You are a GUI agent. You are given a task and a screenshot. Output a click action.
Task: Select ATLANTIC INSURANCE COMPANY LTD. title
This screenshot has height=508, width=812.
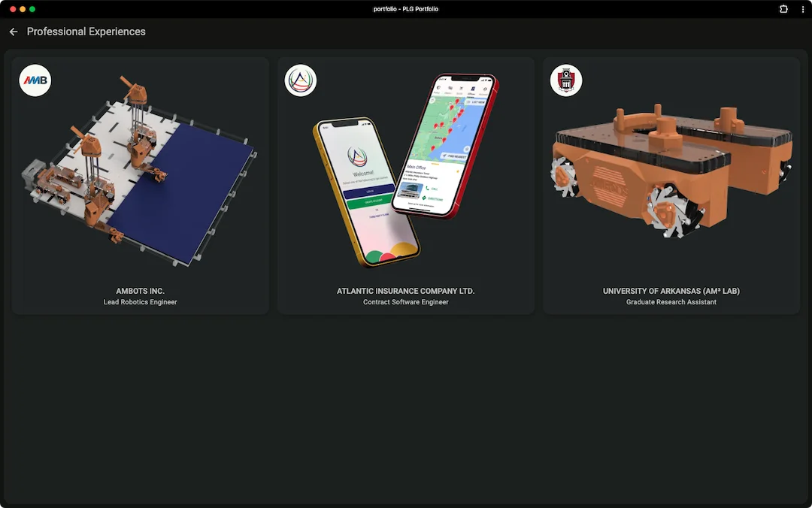point(405,291)
